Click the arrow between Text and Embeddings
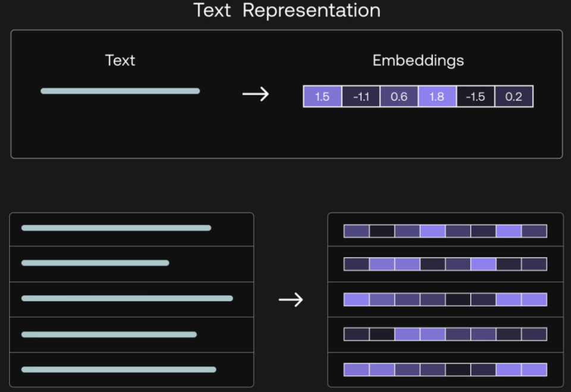Image resolution: width=571 pixels, height=392 pixels. click(256, 94)
